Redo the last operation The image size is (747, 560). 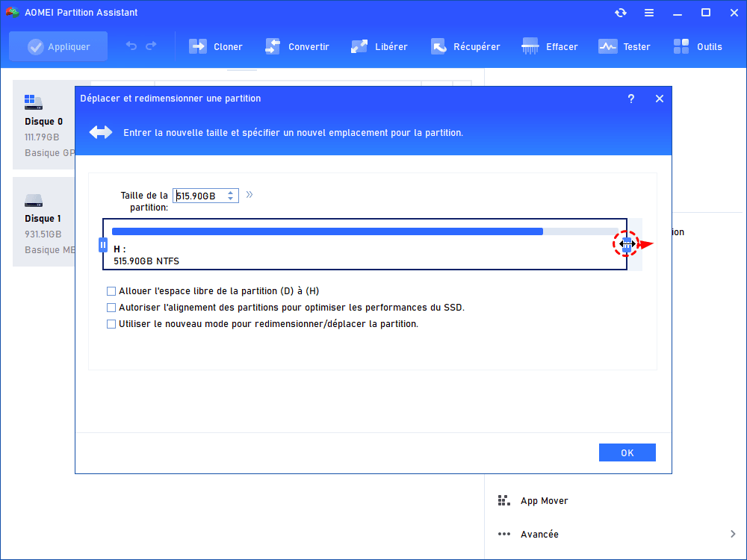(151, 46)
